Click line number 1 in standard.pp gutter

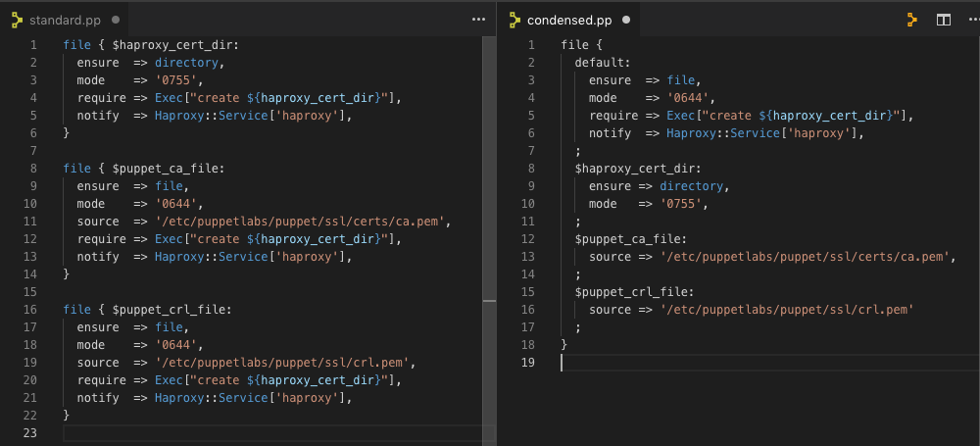[x=33, y=45]
